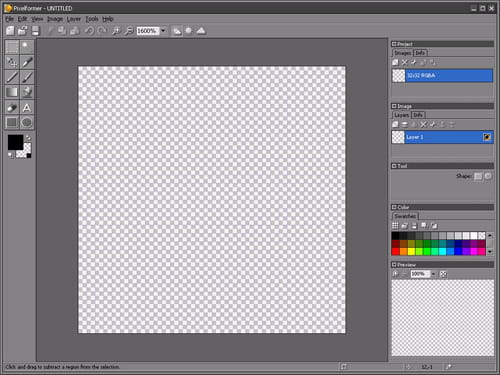This screenshot has width=500, height=375.
Task: Pick the bright red swatch
Action: [396, 251]
